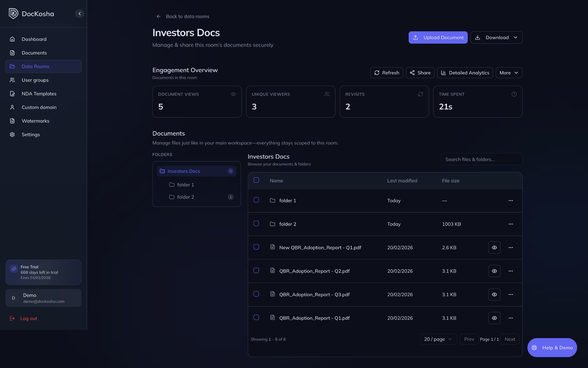Select the folder 1 row checkbox
The width and height of the screenshot is (588, 368).
pos(256,200)
